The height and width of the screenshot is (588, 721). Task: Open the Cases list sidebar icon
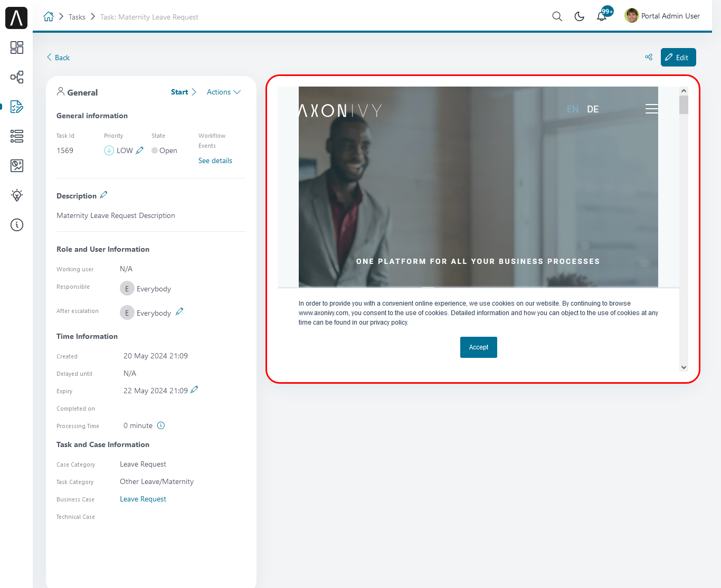point(17,136)
